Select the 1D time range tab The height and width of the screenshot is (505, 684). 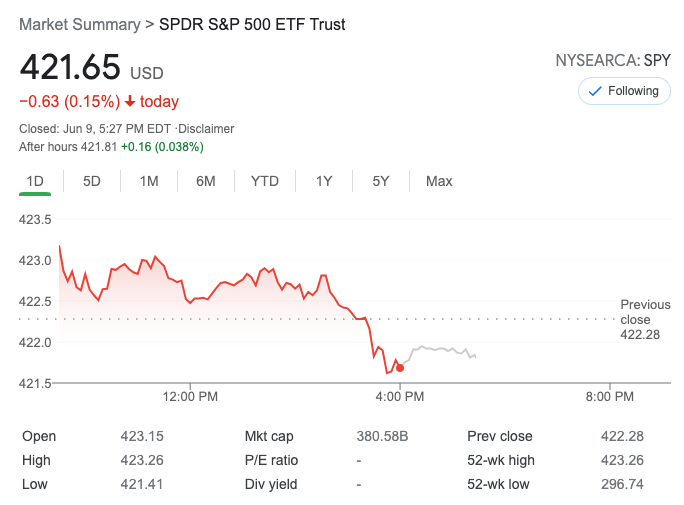35,181
